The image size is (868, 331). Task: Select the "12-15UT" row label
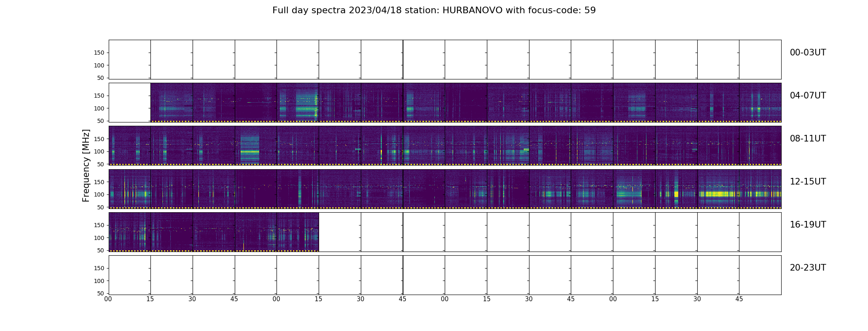tap(808, 182)
